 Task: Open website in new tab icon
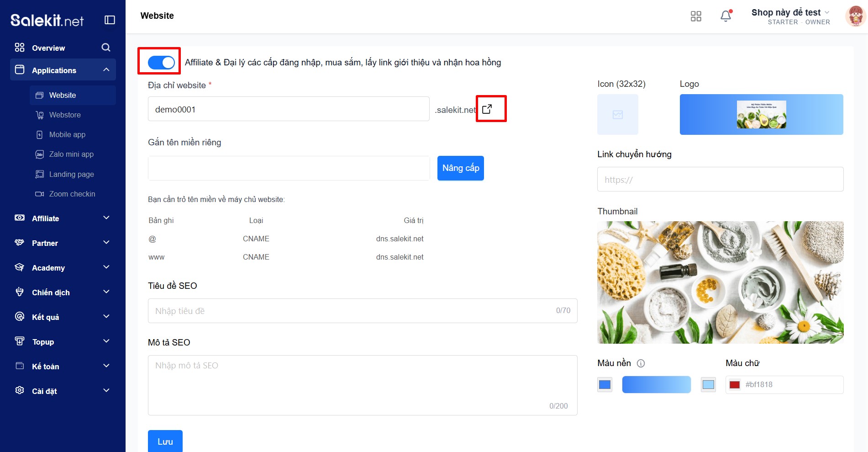[487, 109]
